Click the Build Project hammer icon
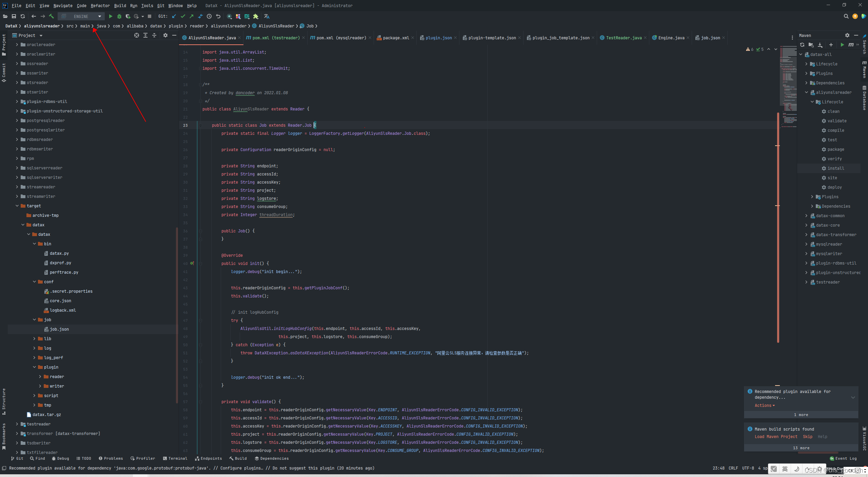The image size is (868, 477). (x=52, y=16)
